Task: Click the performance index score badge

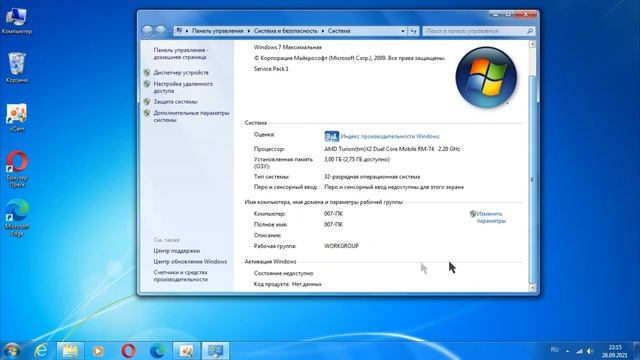Action: pyautogui.click(x=331, y=136)
